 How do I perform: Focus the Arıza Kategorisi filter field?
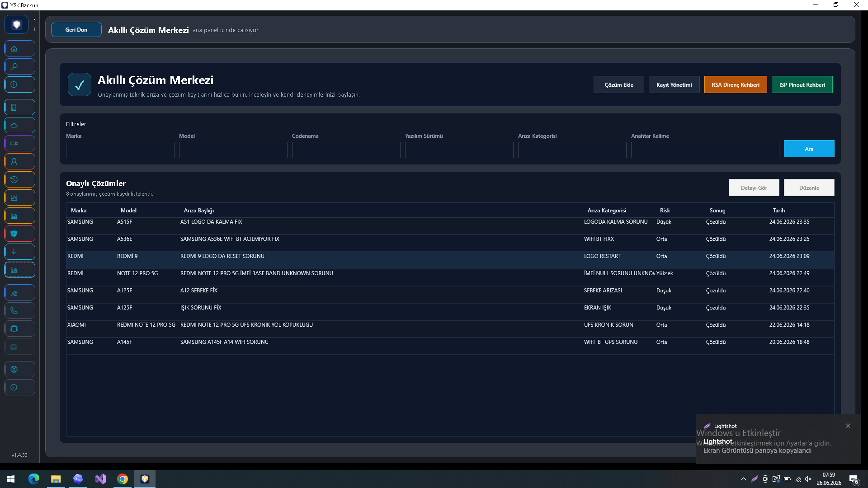click(x=572, y=150)
